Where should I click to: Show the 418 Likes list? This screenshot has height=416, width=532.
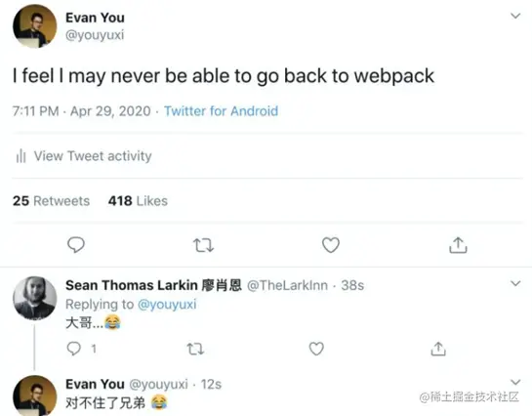[138, 201]
